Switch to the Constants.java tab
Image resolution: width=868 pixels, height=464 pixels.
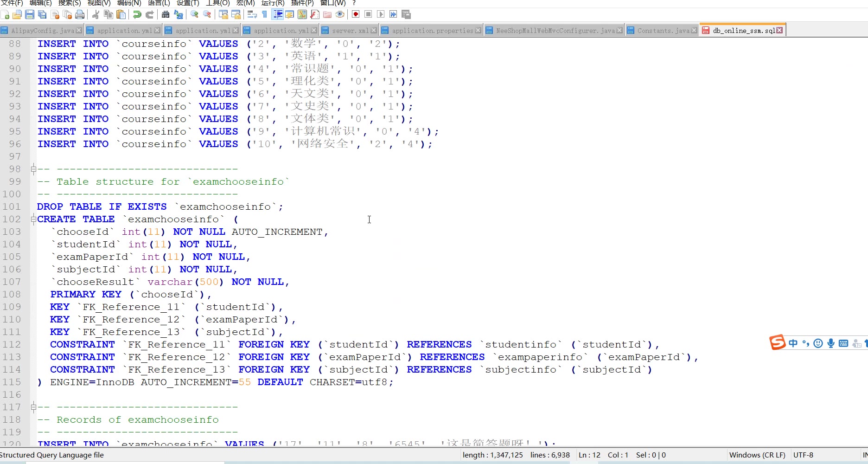pos(663,31)
